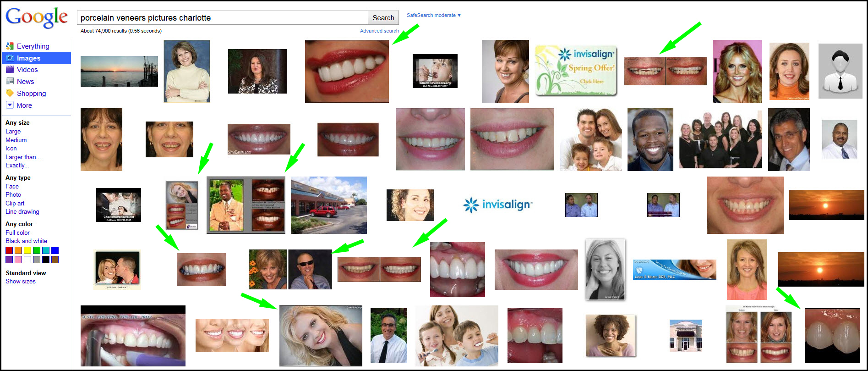
Task: Pick the purple color swatch
Action: [x=9, y=260]
